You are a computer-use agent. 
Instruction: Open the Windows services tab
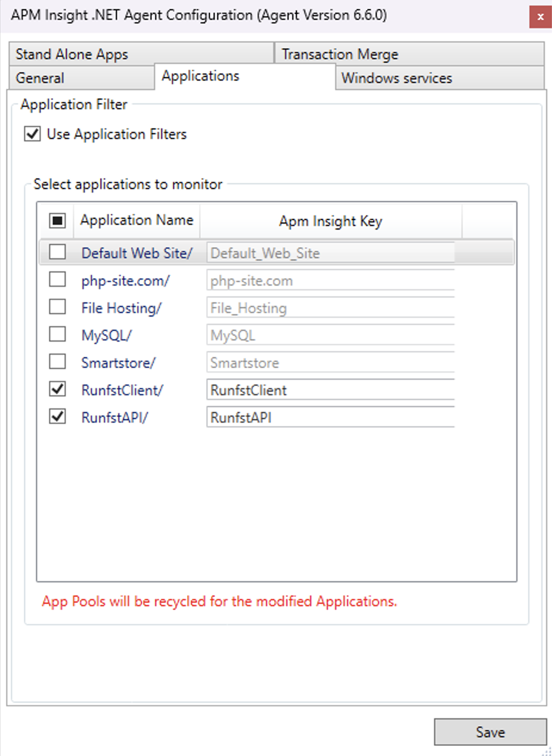point(440,78)
